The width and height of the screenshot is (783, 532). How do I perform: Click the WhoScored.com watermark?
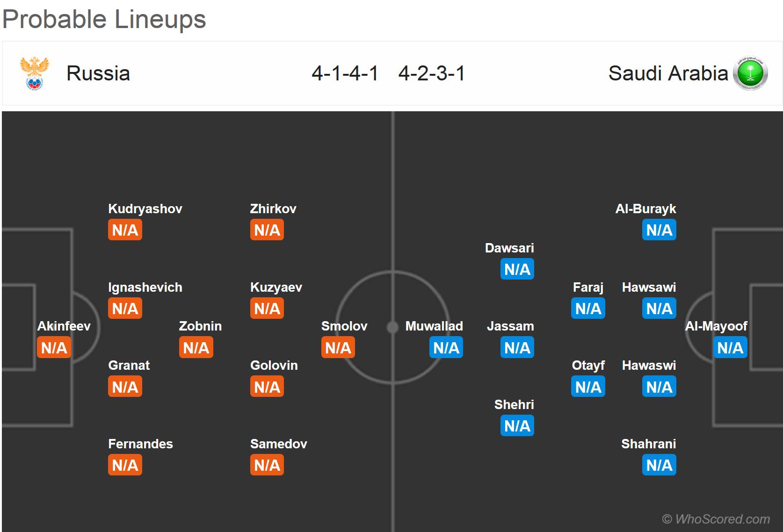(x=716, y=519)
